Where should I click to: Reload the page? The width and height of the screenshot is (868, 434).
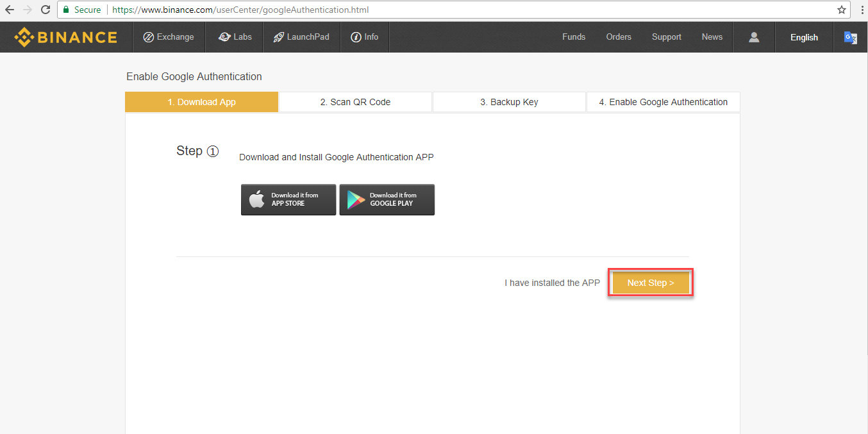tap(46, 10)
